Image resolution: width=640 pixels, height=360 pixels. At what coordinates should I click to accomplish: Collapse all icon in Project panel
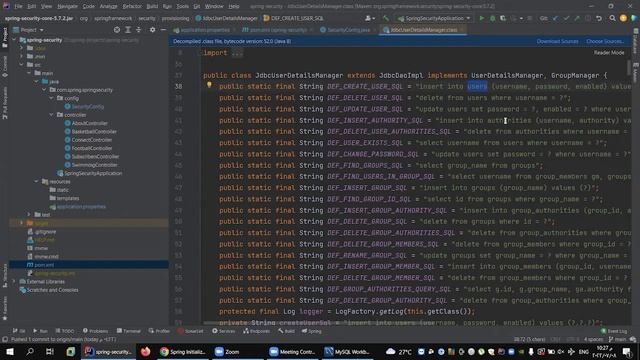tap(138, 30)
